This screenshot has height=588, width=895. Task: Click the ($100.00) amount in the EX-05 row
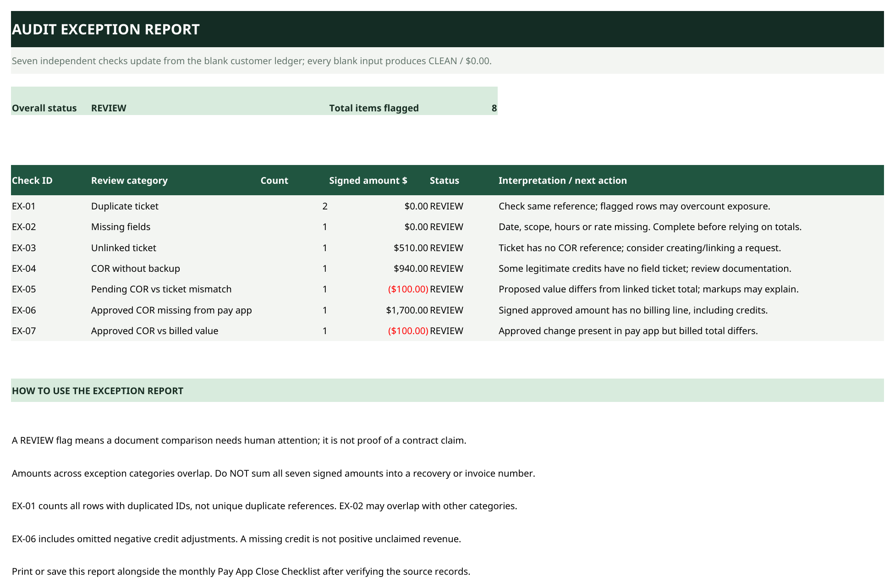[408, 289]
